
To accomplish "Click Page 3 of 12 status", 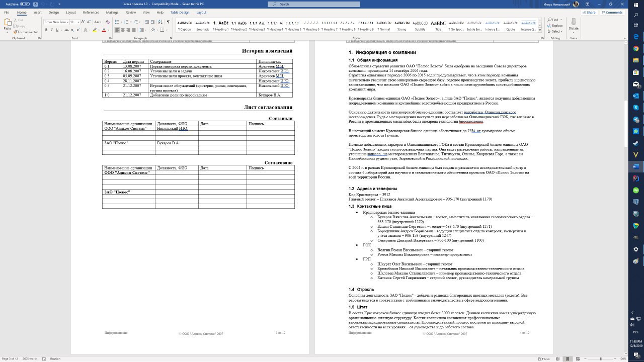I will tap(10, 359).
